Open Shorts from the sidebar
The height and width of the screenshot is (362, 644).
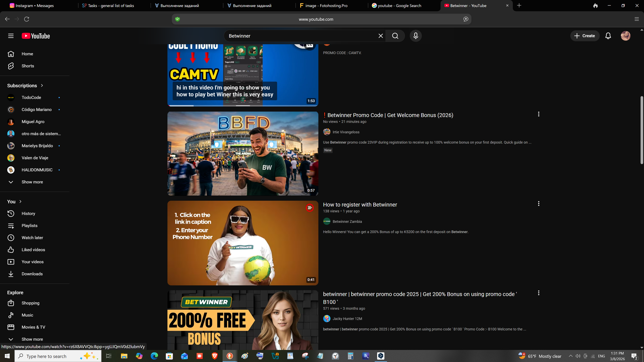(x=28, y=66)
